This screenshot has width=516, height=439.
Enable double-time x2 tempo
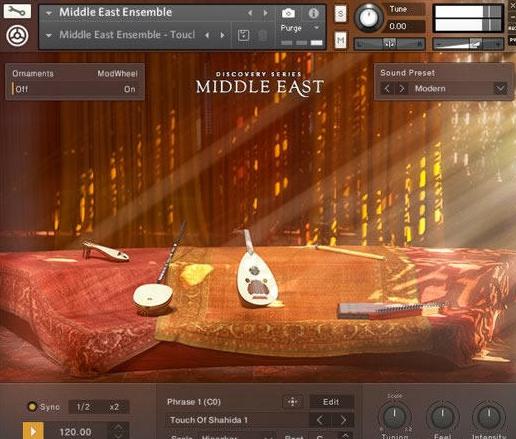[x=114, y=407]
